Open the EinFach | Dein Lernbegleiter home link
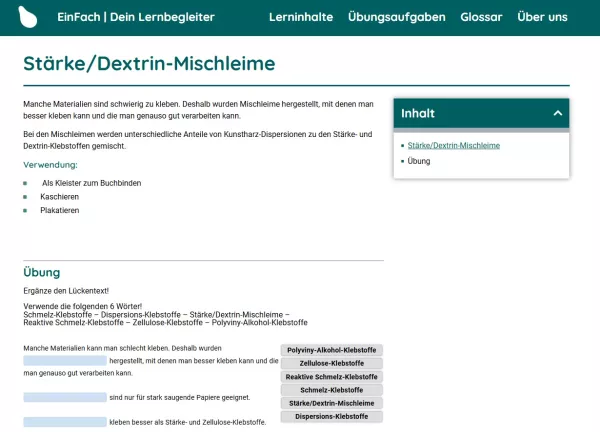The image size is (600, 432). tap(136, 17)
